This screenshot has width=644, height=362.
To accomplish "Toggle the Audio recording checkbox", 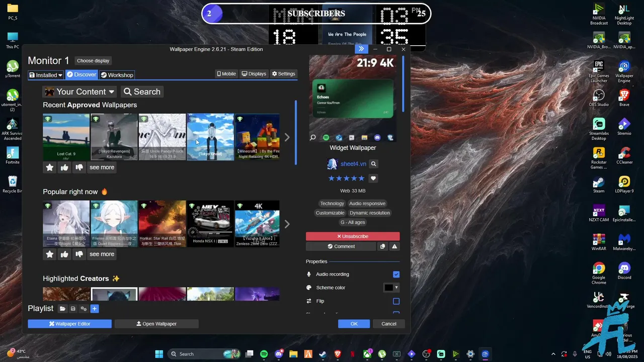I will tap(396, 275).
